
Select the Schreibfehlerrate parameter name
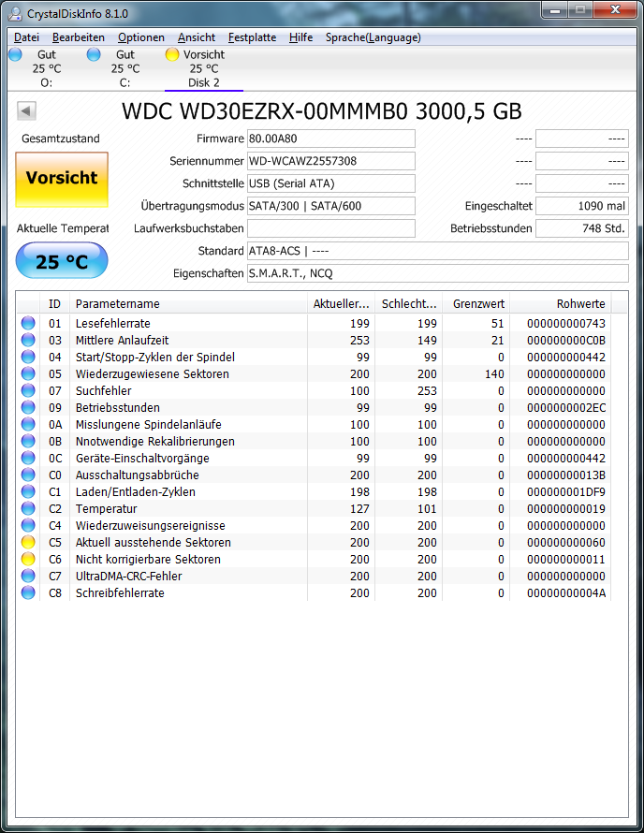[120, 592]
